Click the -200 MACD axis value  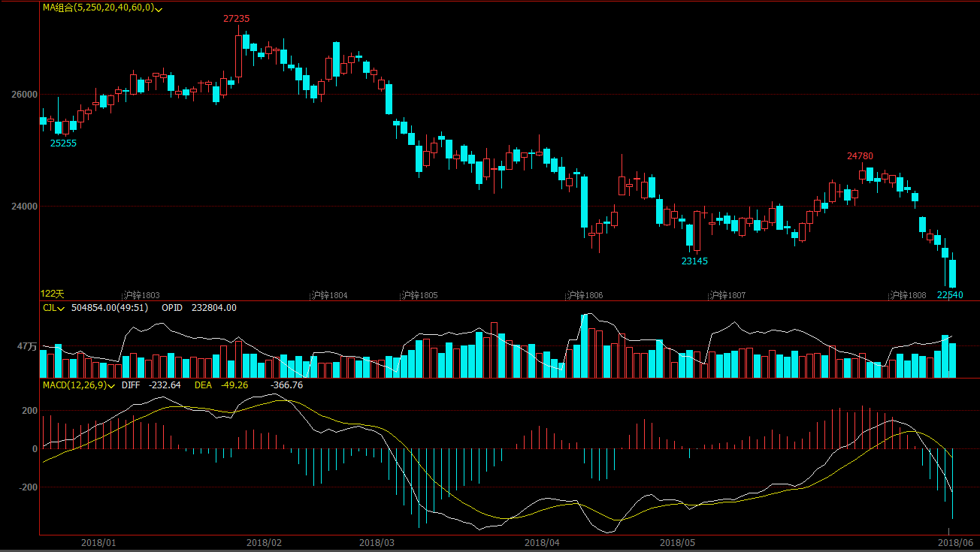click(x=27, y=487)
